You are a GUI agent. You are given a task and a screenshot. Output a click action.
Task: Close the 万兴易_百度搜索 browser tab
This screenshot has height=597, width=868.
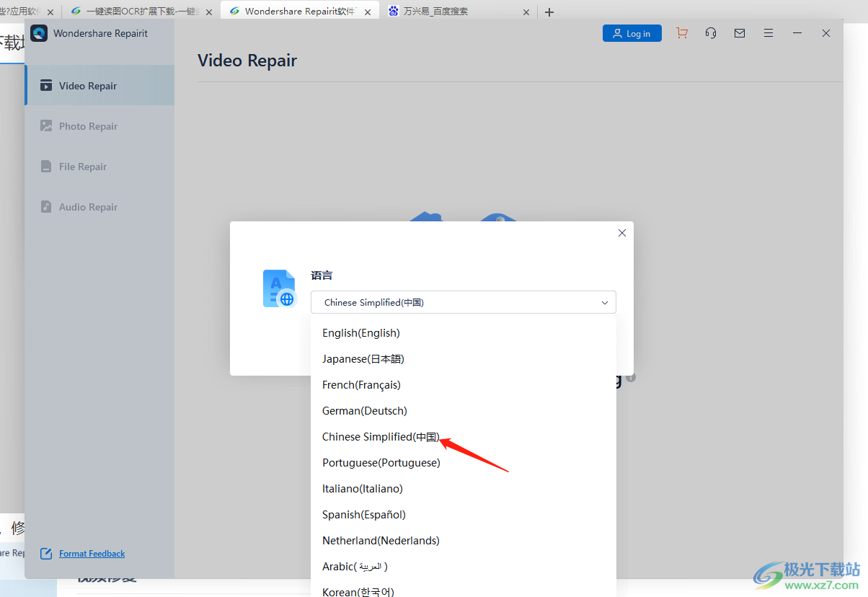[x=526, y=12]
